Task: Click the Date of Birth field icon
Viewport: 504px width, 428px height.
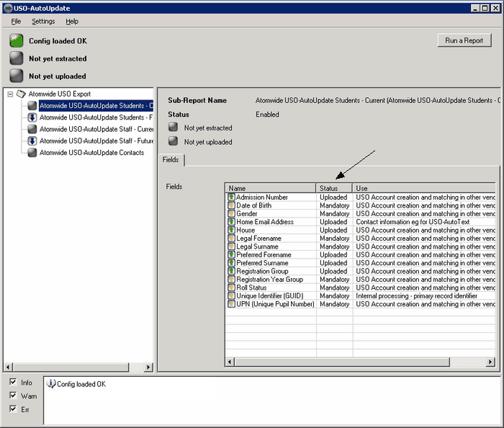Action: [x=231, y=205]
